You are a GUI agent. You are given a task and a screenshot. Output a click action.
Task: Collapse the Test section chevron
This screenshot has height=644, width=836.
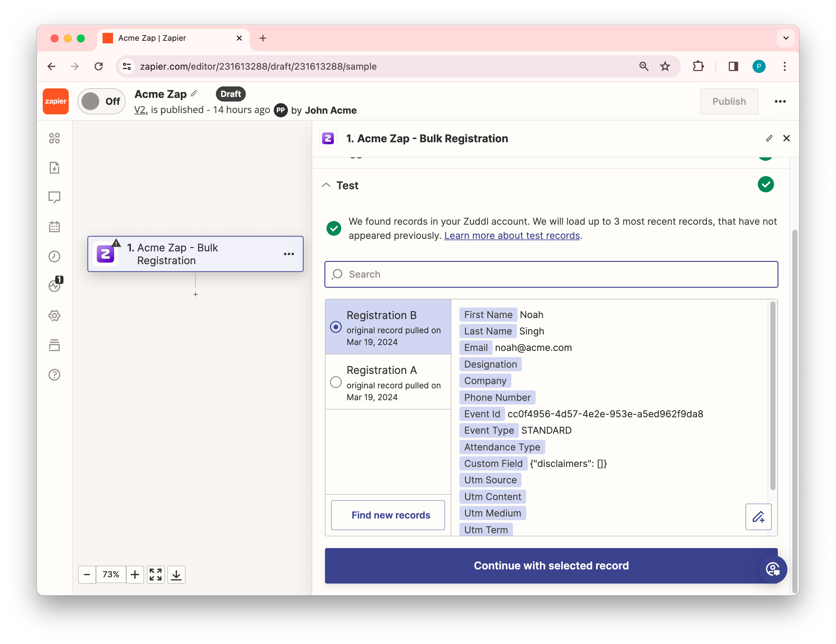326,185
